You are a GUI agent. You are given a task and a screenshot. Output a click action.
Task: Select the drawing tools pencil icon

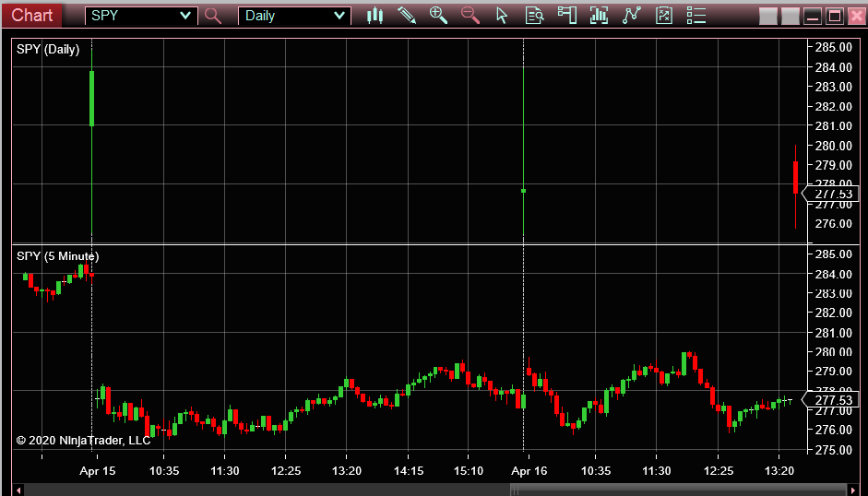point(407,16)
